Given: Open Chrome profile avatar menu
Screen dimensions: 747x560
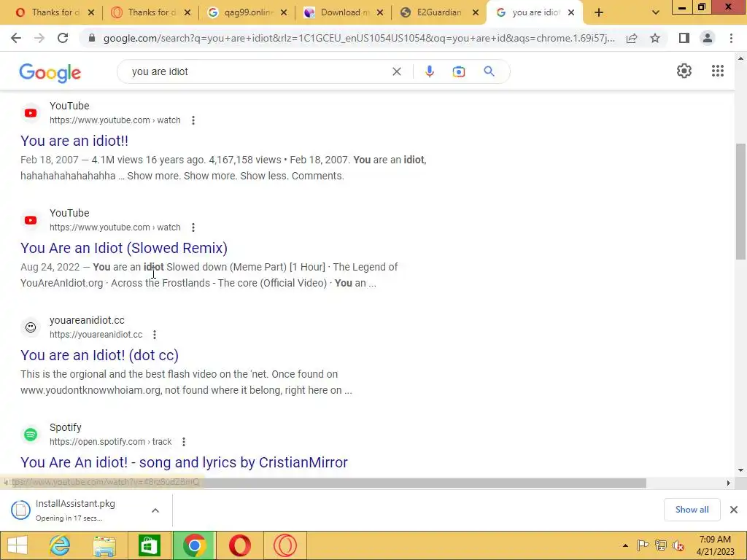Looking at the screenshot, I should (x=708, y=38).
